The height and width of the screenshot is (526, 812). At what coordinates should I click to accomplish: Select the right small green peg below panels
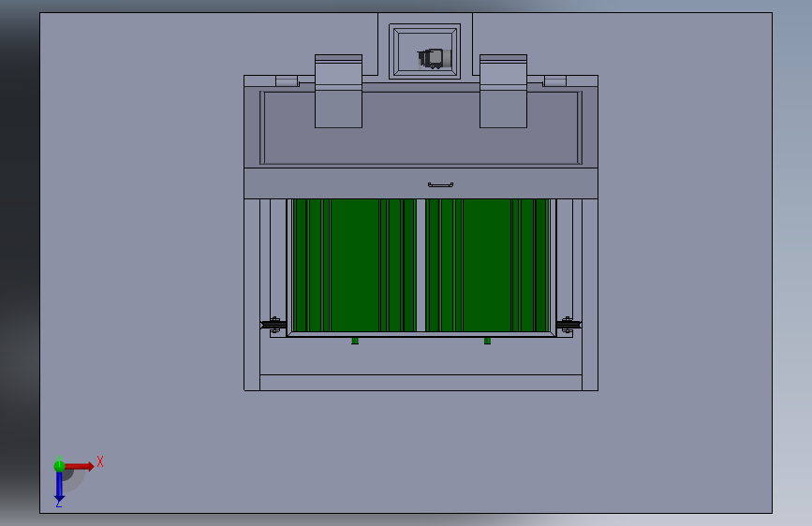coord(487,341)
